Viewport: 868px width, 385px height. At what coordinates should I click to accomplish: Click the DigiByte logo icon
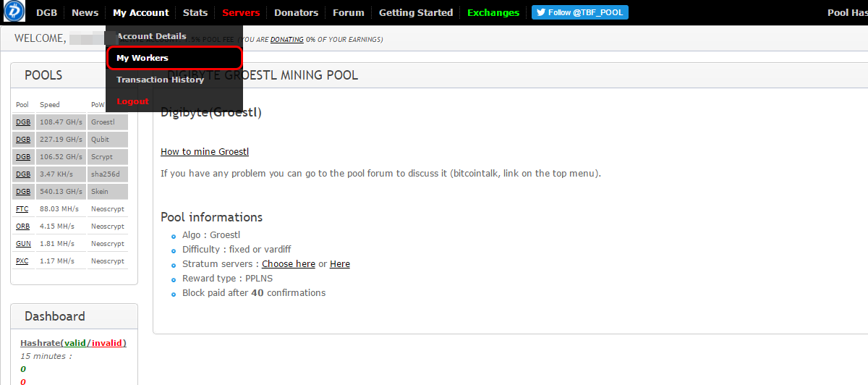coord(14,12)
